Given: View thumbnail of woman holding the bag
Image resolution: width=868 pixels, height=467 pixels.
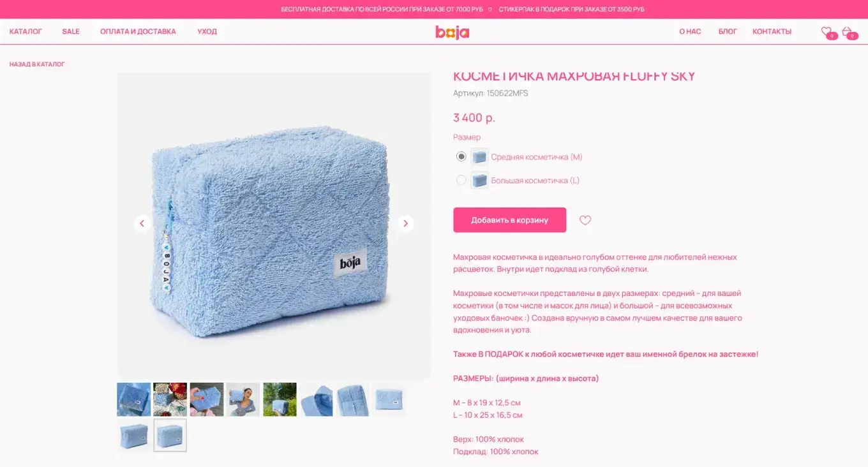Looking at the screenshot, I should click(x=243, y=399).
